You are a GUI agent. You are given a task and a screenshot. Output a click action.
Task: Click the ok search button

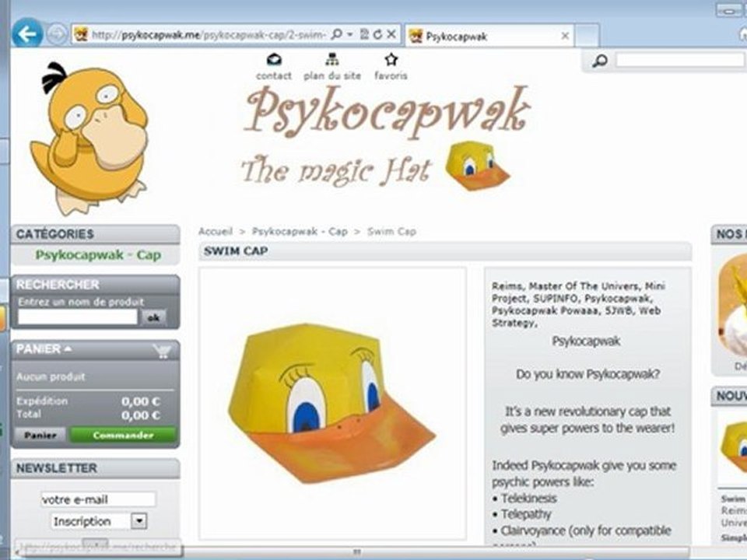click(x=153, y=317)
